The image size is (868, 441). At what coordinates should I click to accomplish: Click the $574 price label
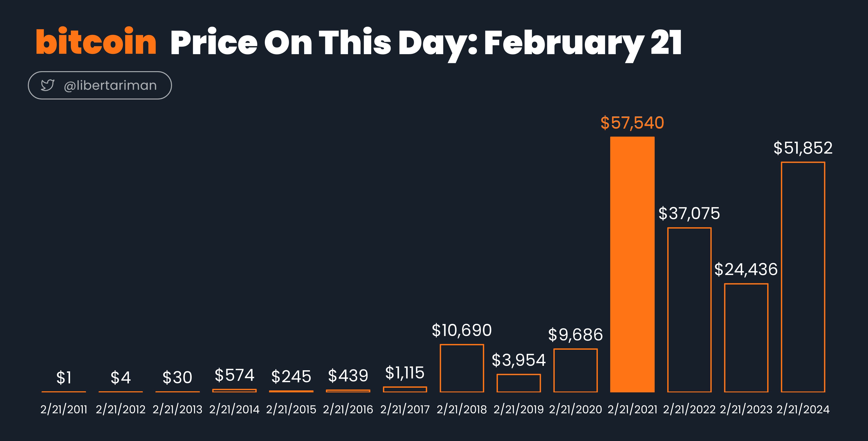click(x=235, y=375)
